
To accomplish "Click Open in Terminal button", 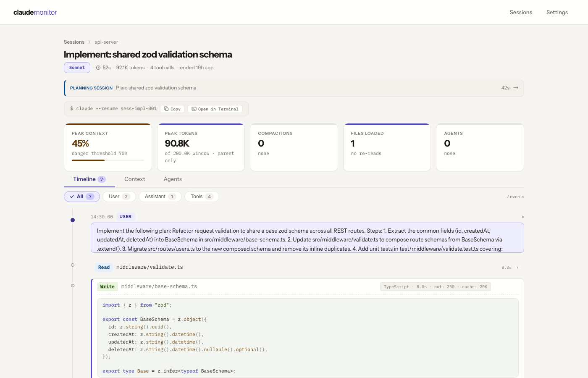I will pos(215,109).
